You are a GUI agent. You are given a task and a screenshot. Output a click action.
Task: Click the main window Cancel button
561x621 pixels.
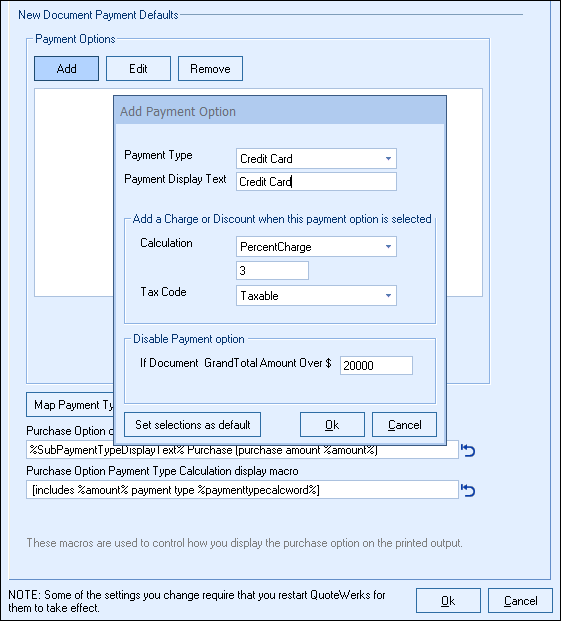pos(520,601)
